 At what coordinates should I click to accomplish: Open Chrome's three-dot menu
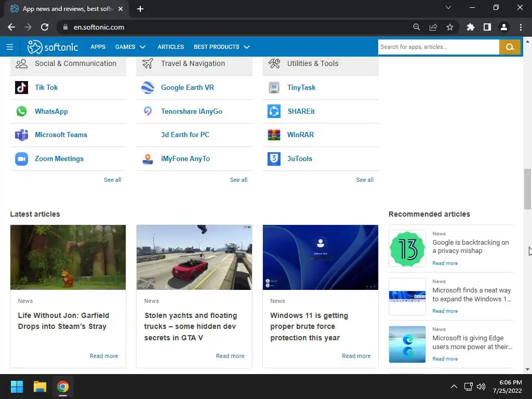(521, 27)
